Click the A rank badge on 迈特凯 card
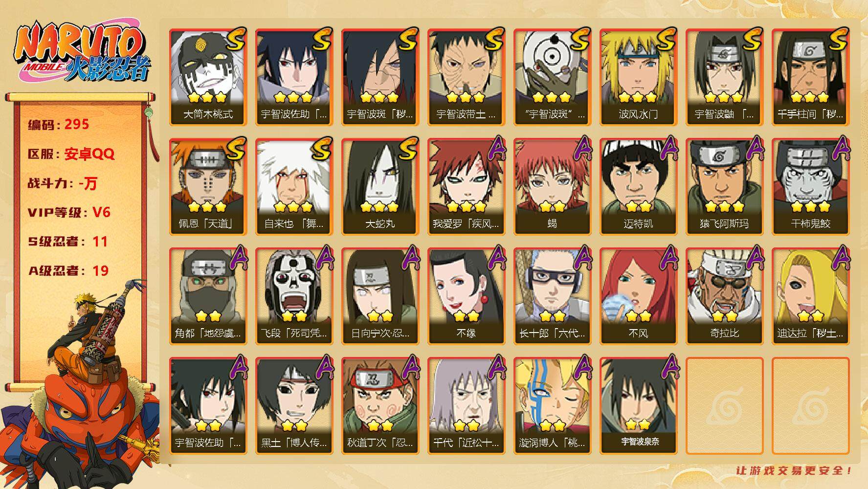Screen dimensions: 868x489 668,148
